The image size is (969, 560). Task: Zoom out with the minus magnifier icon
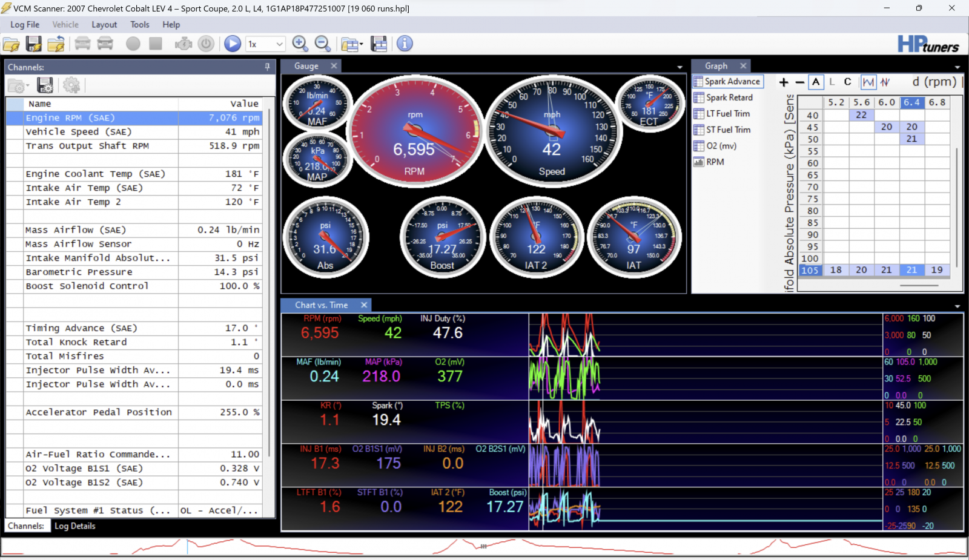323,44
